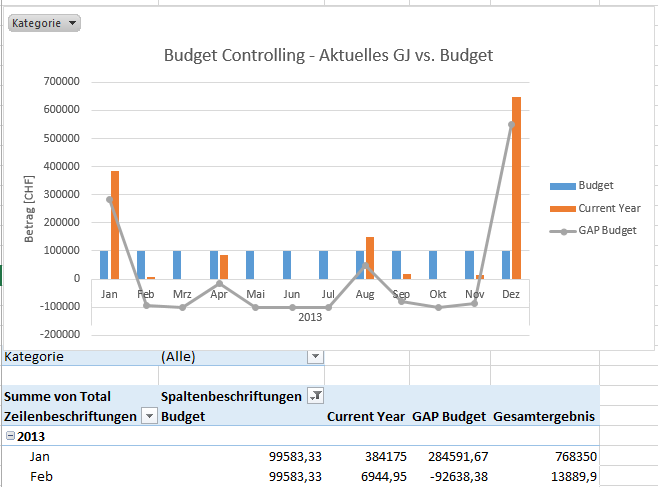Collapse the 2013 group in pivot table
The width and height of the screenshot is (658, 487).
pos(10,436)
